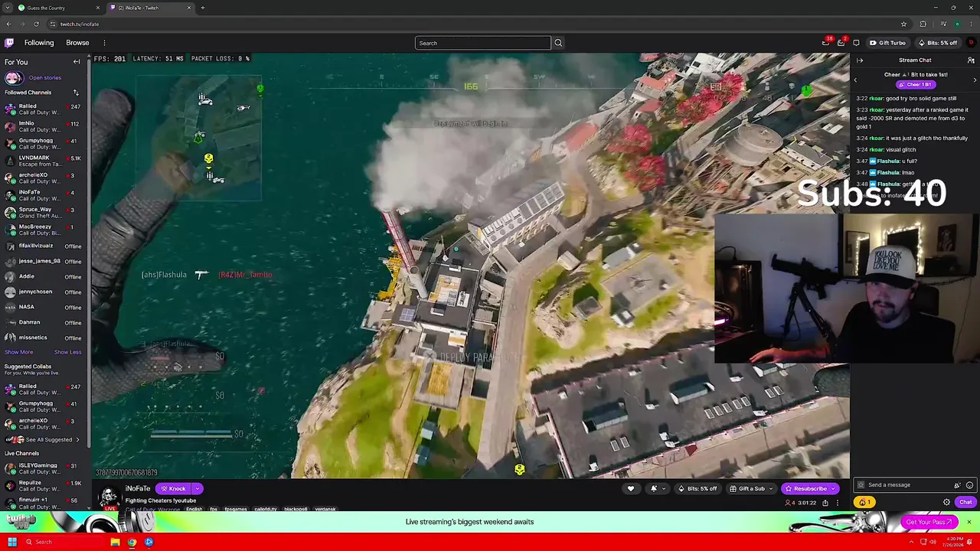The width and height of the screenshot is (980, 551).
Task: Click the verdansk stream tag
Action: [325, 509]
